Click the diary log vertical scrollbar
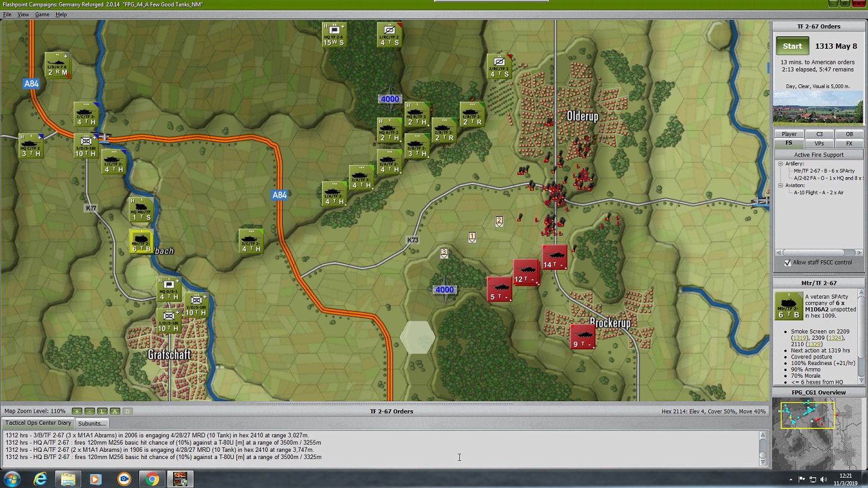This screenshot has height=488, width=868. point(763,448)
